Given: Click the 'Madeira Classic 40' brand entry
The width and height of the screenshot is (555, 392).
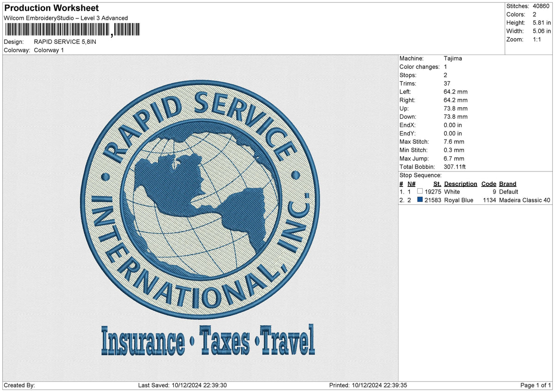Looking at the screenshot, I should (524, 200).
